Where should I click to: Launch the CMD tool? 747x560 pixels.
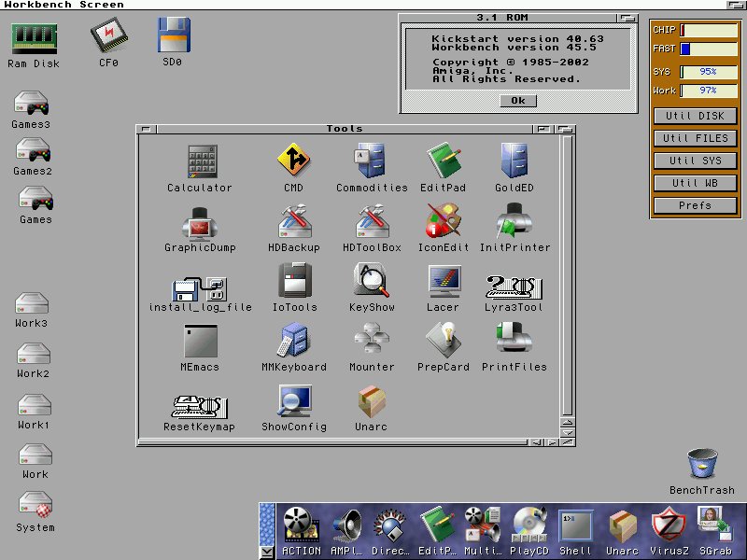[x=293, y=160]
